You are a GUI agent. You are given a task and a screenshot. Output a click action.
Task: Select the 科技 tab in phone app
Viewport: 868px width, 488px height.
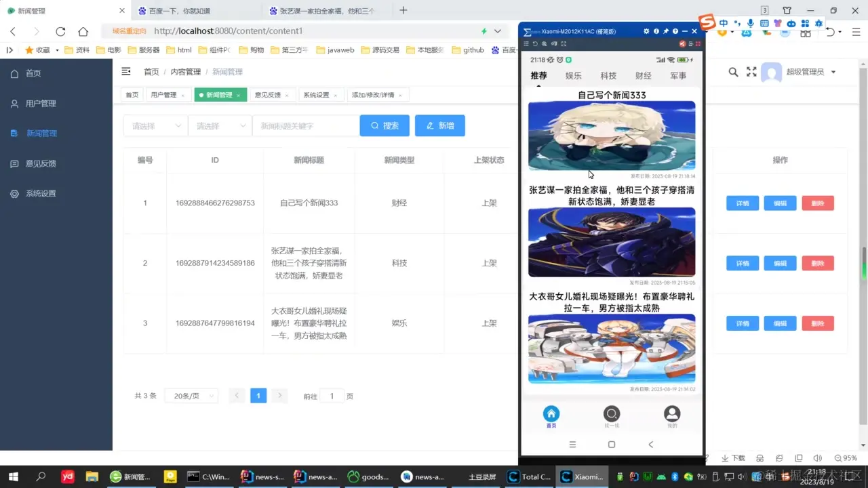pos(608,76)
